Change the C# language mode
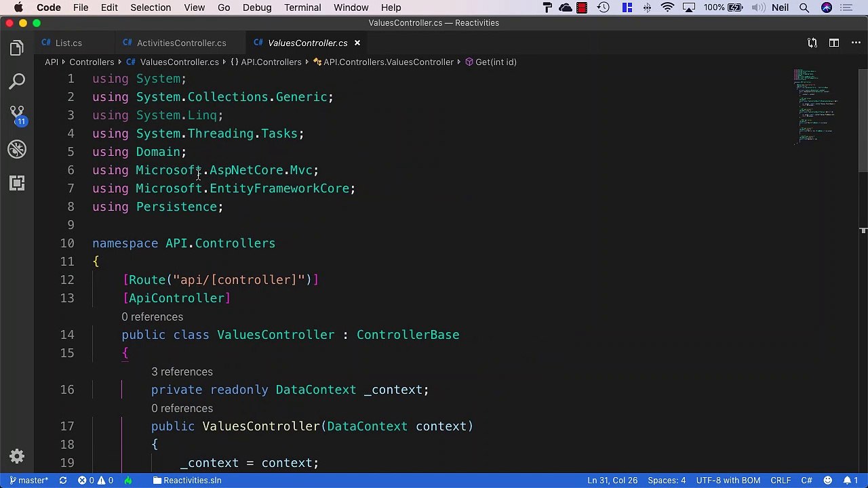The width and height of the screenshot is (868, 488). point(806,480)
